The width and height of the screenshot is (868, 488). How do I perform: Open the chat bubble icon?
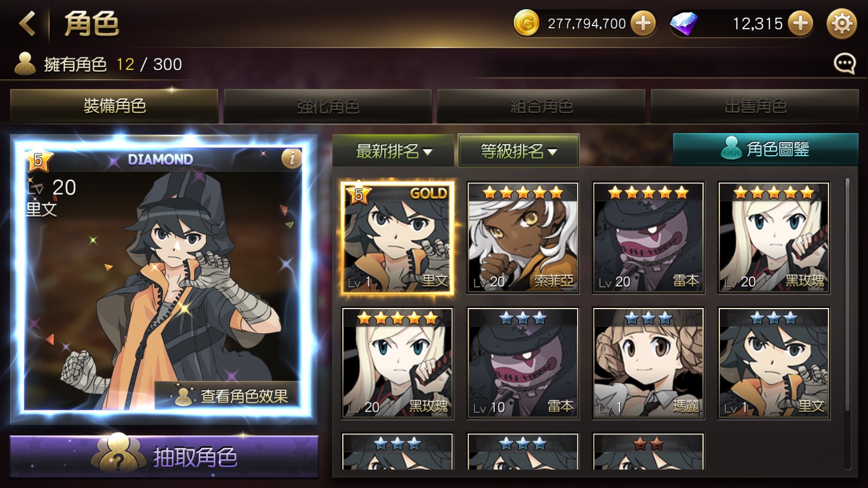tap(845, 64)
